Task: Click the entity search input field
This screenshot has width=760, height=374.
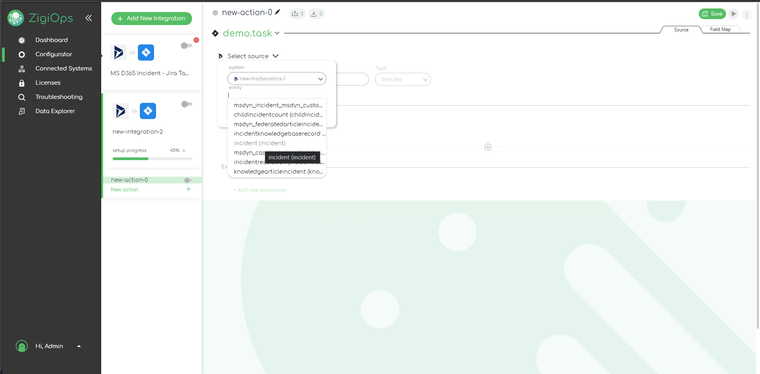Action: point(277,95)
